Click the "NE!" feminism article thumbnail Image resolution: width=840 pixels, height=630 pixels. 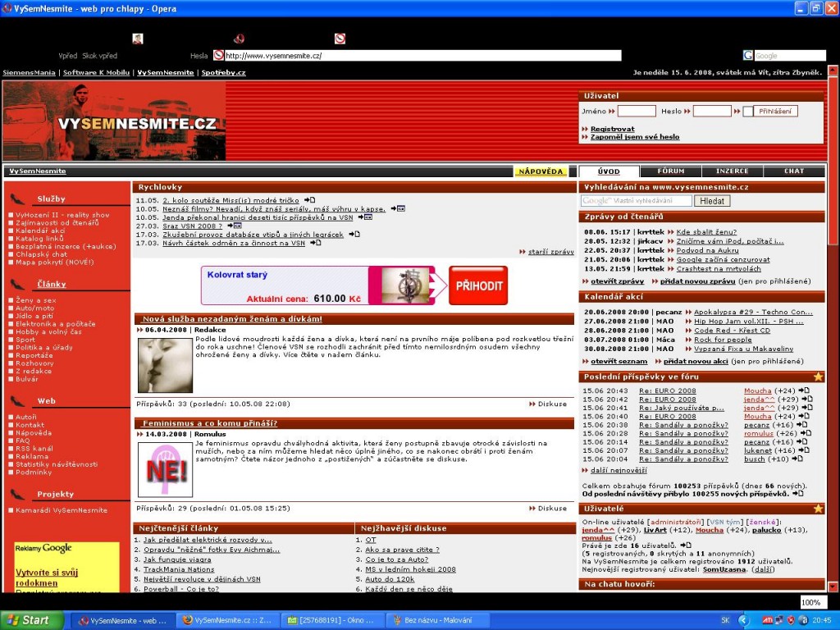(165, 470)
